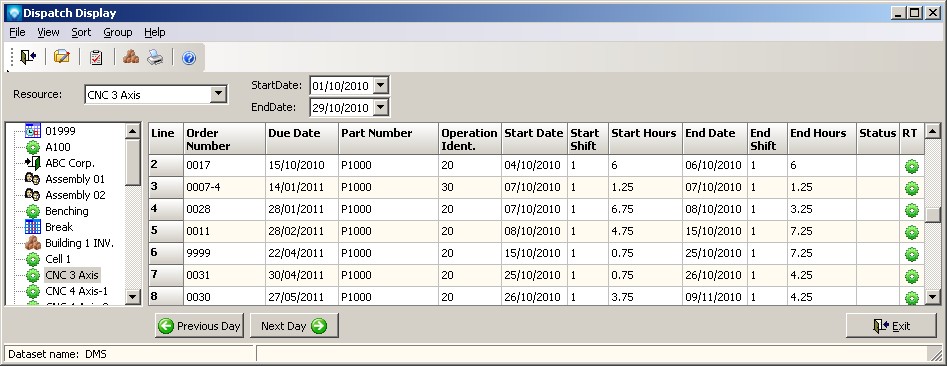
Task: Select Assembly 01 in resource tree
Action: pyautogui.click(x=75, y=179)
